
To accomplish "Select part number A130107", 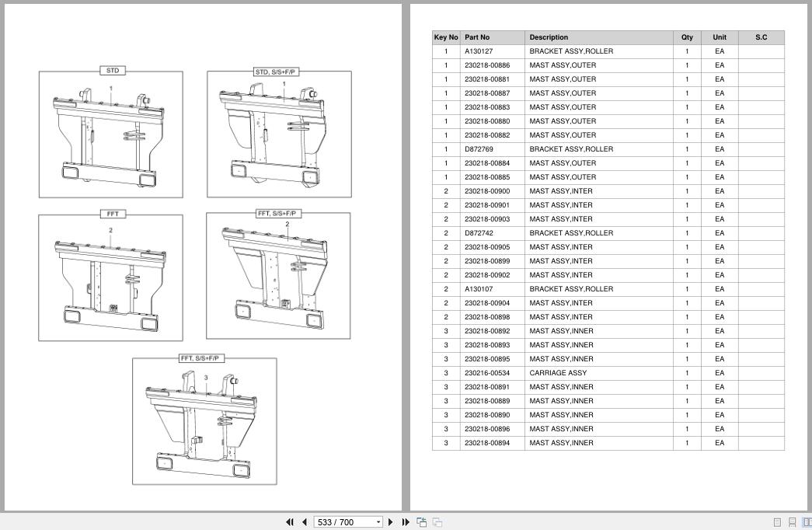I will [479, 289].
